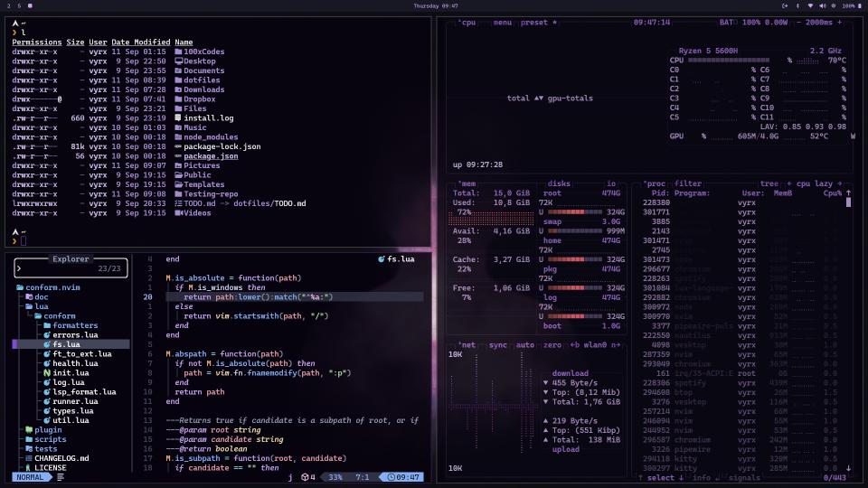Screen dimensions: 868x488
Task: Click the swap usage bar in btop
Action: [575, 230]
